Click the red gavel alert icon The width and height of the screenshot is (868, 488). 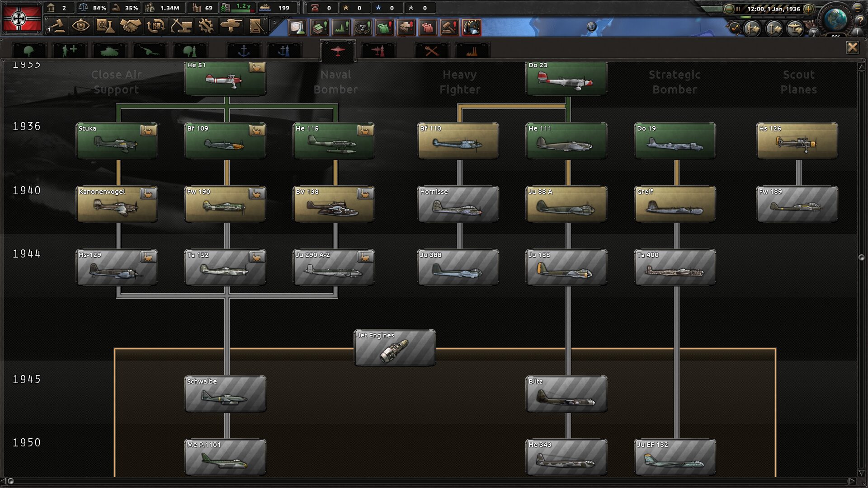[x=449, y=28]
